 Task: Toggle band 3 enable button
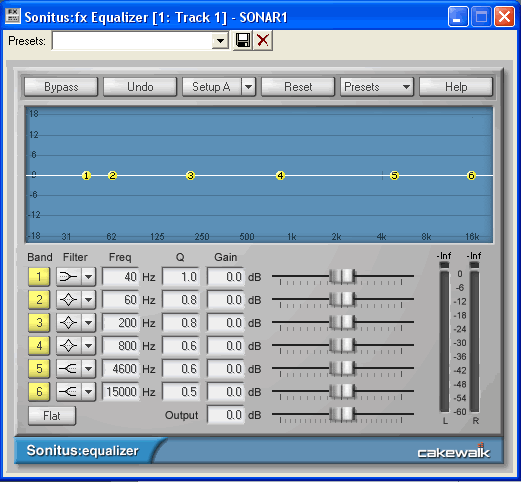pos(39,323)
